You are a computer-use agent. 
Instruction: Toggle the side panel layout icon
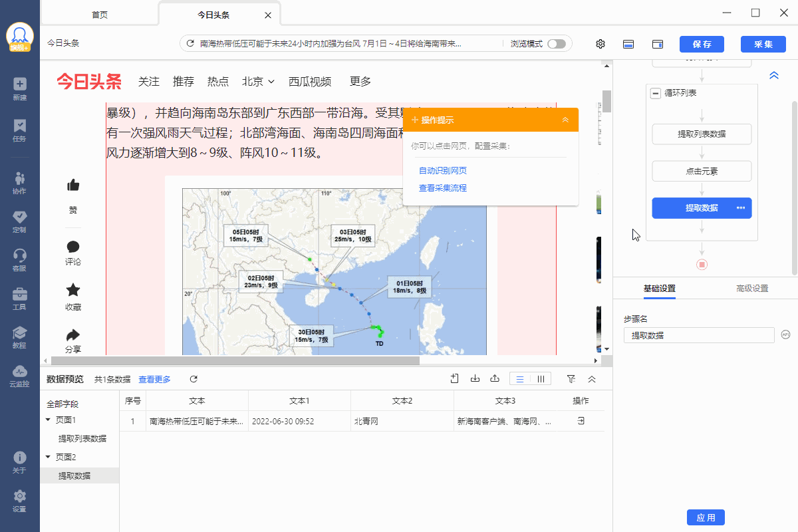click(x=658, y=44)
